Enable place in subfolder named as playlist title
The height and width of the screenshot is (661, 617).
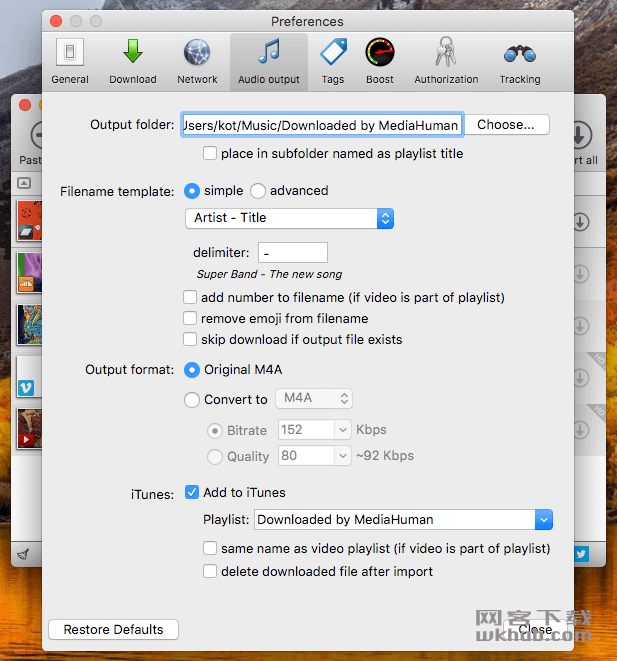click(x=210, y=153)
